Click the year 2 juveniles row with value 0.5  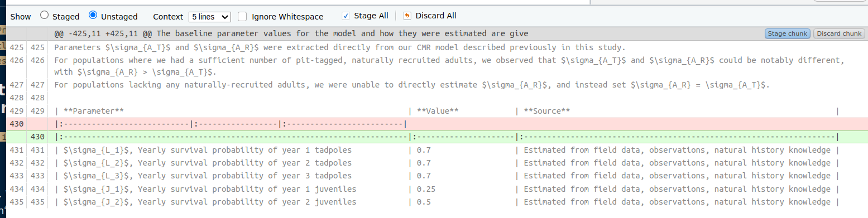434,202
